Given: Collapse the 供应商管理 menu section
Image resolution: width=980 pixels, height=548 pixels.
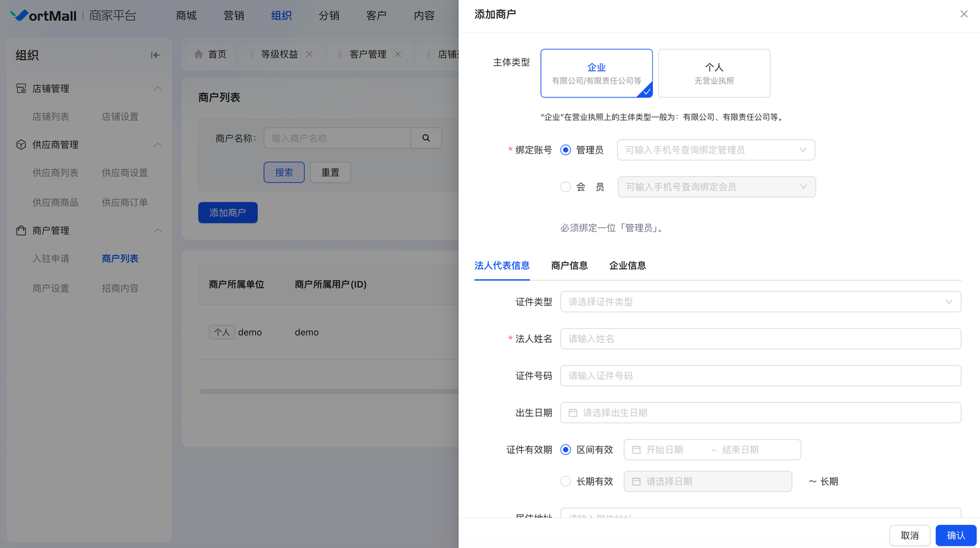Looking at the screenshot, I should 157,145.
